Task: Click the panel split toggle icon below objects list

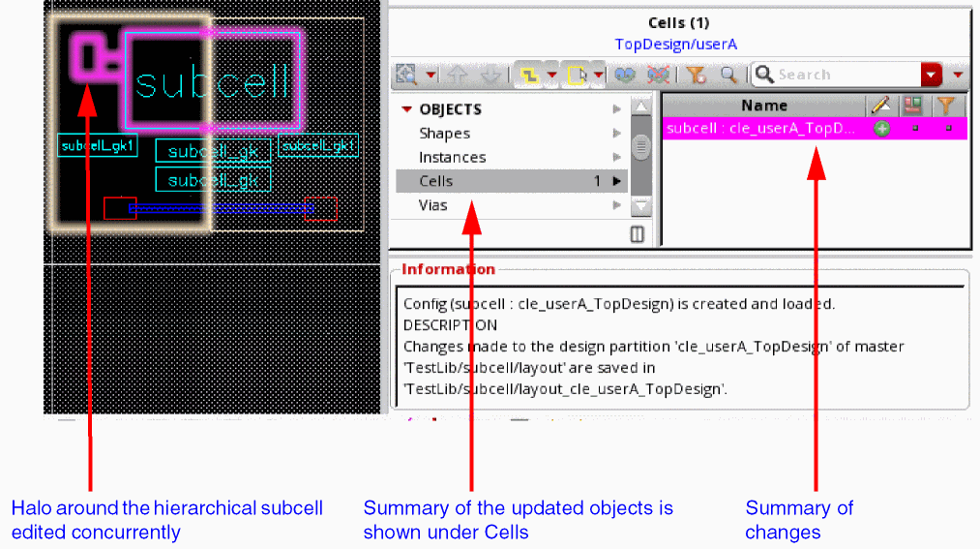Action: coord(637,234)
